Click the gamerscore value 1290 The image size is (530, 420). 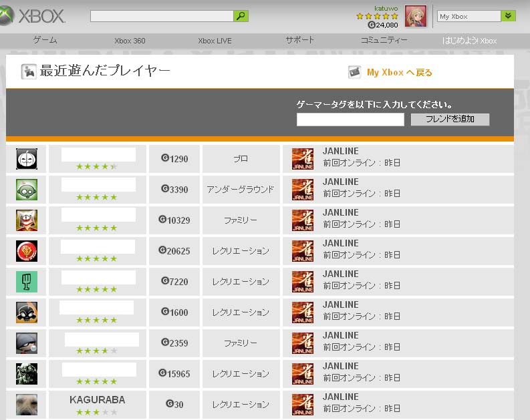tap(179, 159)
